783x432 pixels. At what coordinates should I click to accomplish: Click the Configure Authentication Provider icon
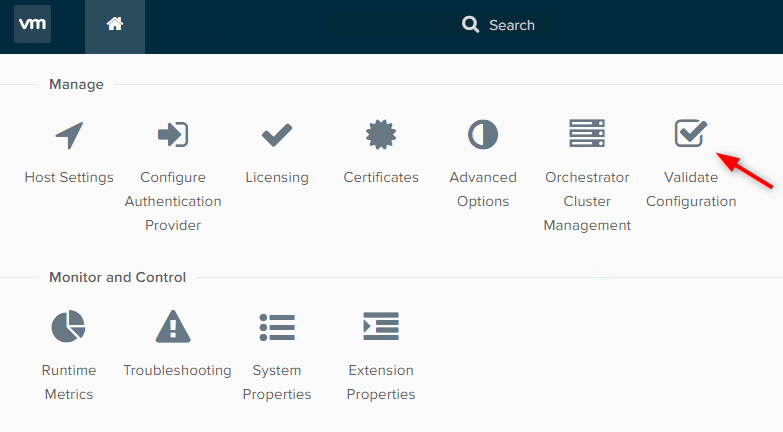(x=173, y=134)
